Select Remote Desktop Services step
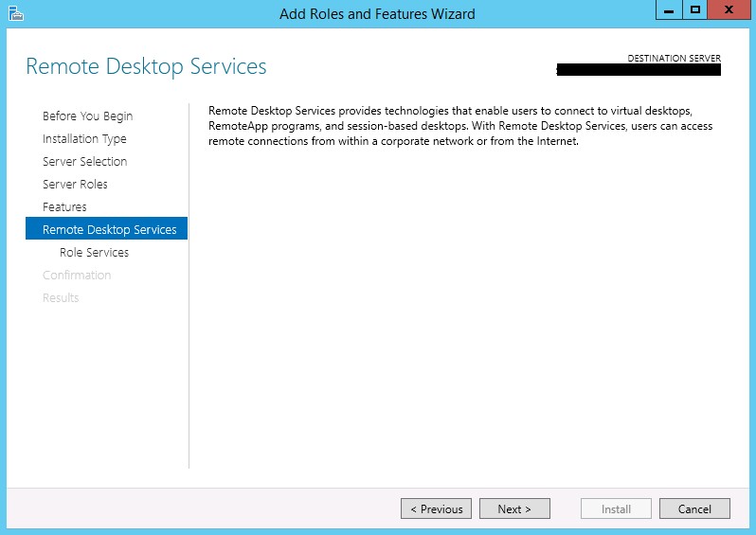 pos(106,228)
